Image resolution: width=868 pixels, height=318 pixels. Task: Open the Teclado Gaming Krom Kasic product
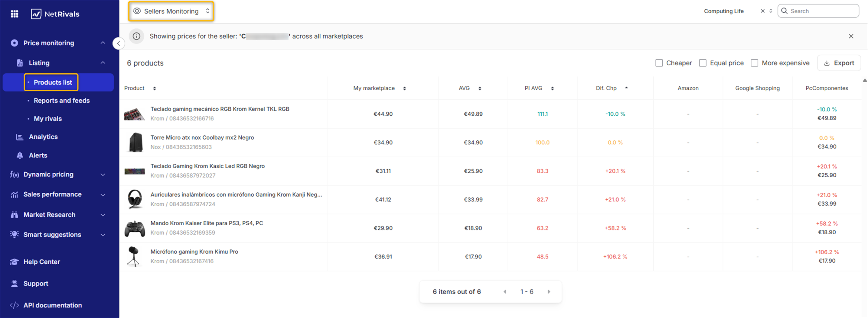[x=207, y=166]
